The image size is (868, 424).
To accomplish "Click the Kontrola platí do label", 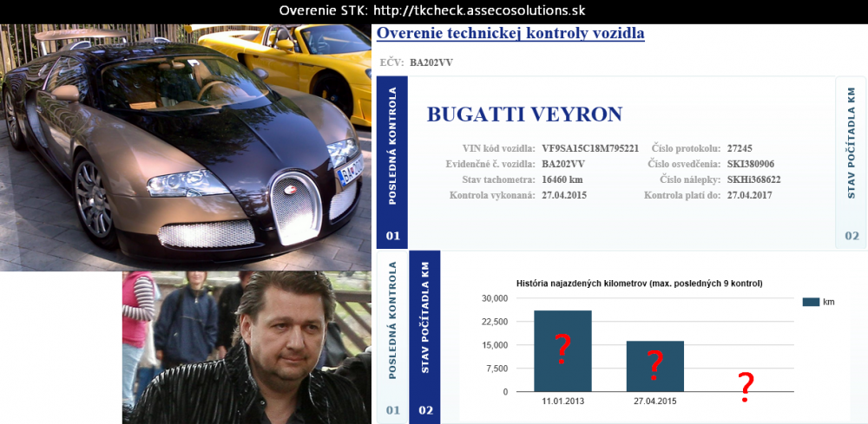I will tap(682, 195).
